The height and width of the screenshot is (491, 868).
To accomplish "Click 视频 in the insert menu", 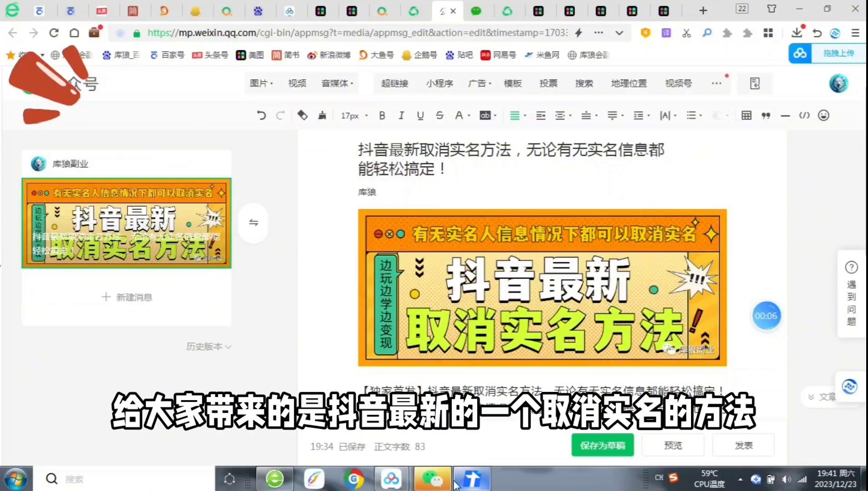I will 297,83.
